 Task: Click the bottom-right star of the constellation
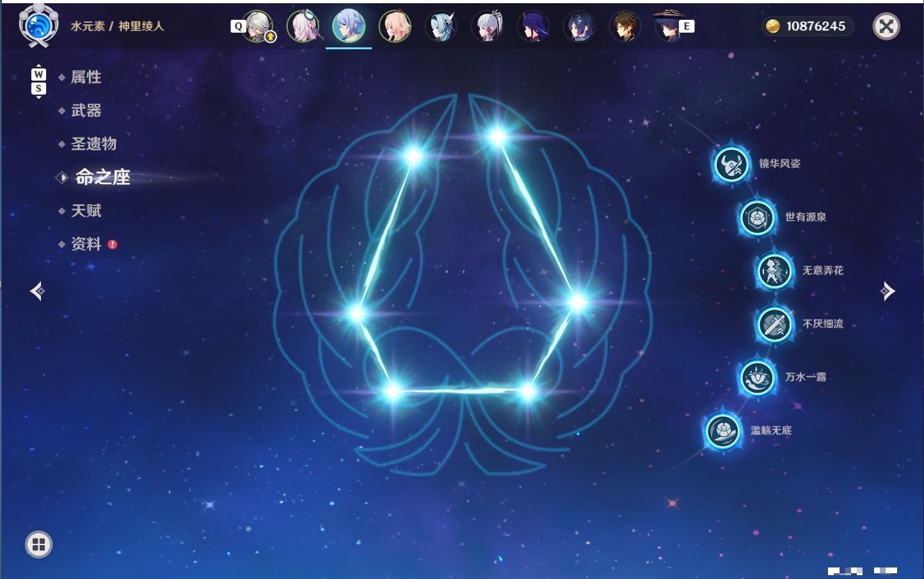pos(527,390)
